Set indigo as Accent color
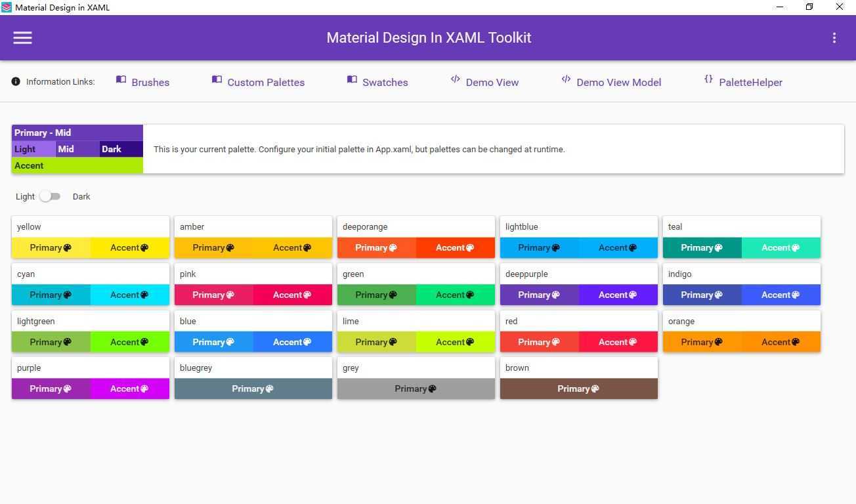 pos(781,295)
